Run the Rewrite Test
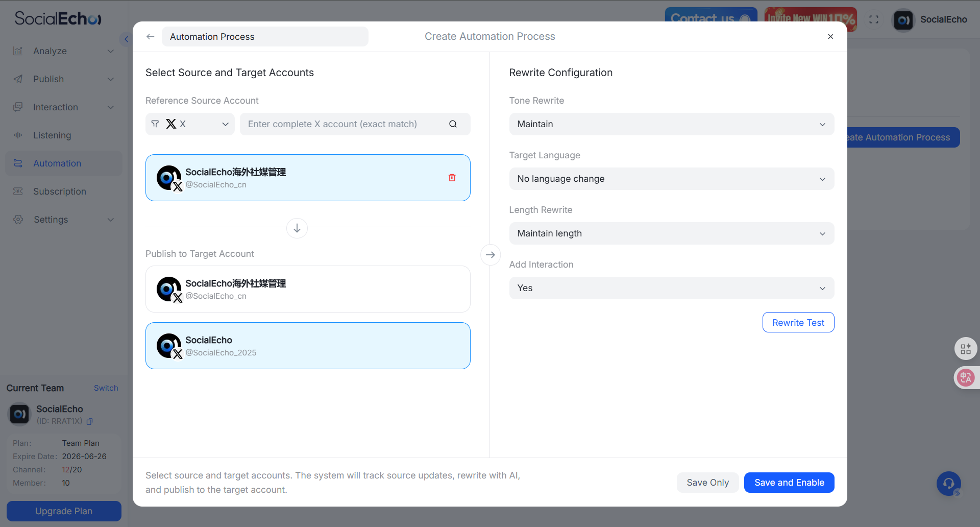The width and height of the screenshot is (980, 527). (x=798, y=322)
